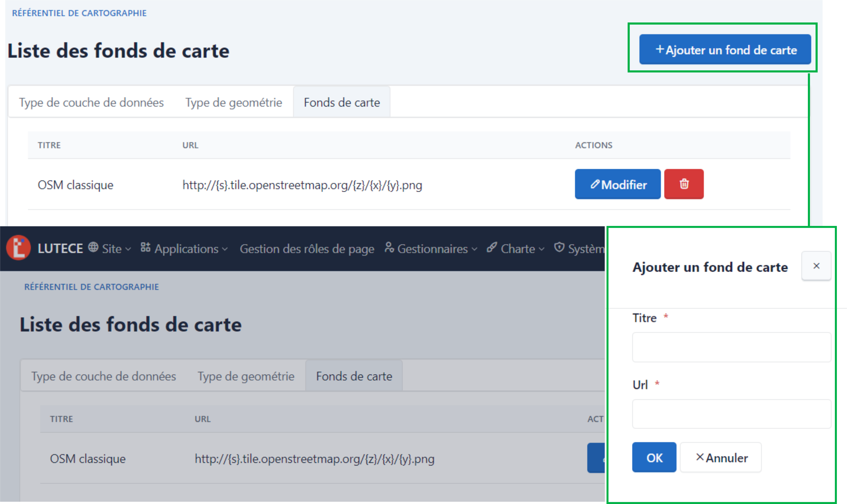Image resolution: width=847 pixels, height=504 pixels.
Task: Close the Ajouter un fond de carte panel
Action: pos(816,266)
